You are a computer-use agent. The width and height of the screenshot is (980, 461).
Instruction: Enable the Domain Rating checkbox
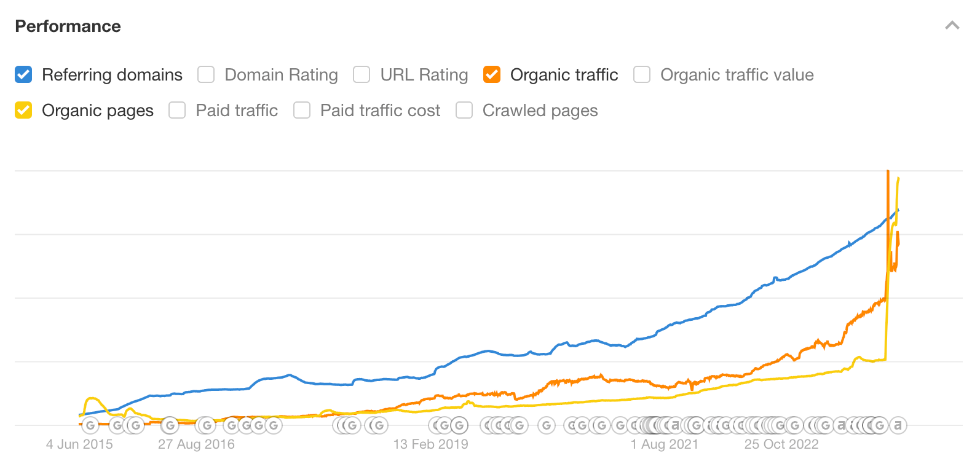205,74
